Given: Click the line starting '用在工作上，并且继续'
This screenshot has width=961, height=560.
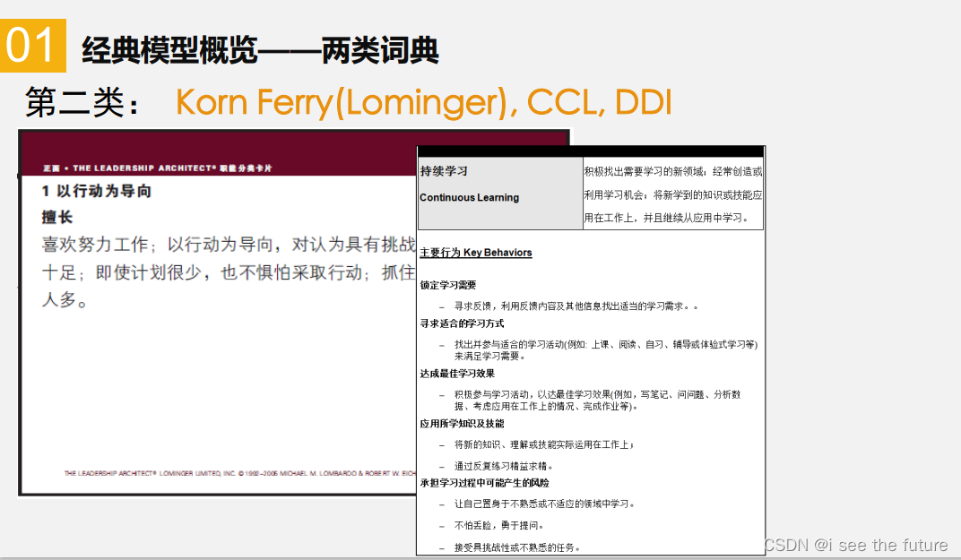Looking at the screenshot, I should (666, 218).
